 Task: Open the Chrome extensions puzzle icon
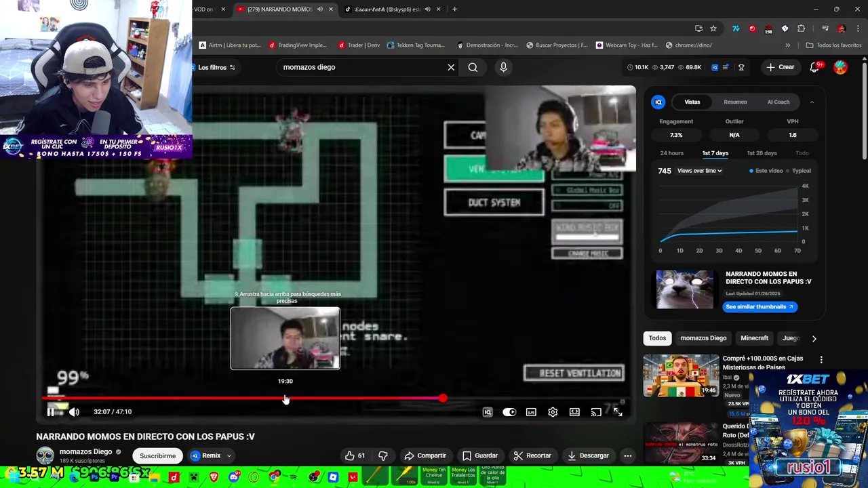pos(802,28)
